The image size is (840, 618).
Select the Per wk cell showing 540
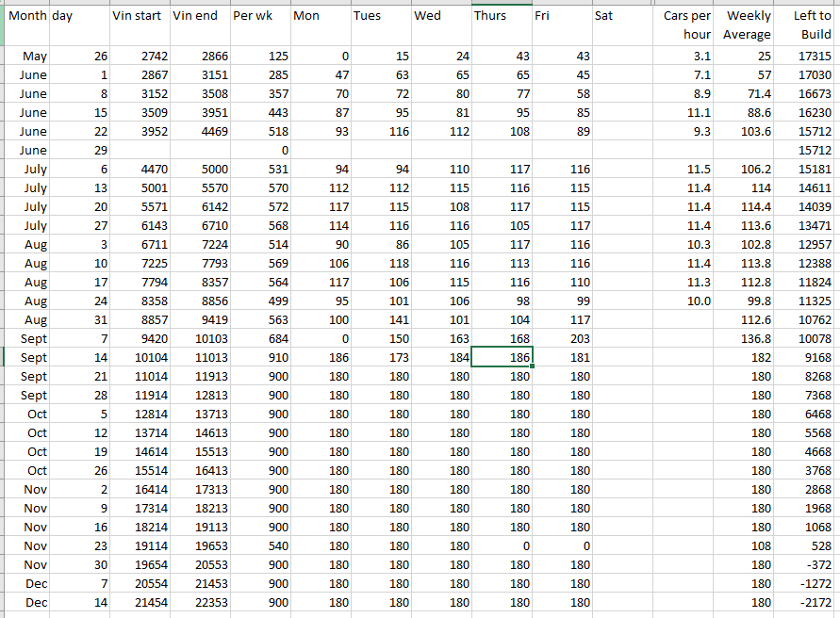(260, 546)
